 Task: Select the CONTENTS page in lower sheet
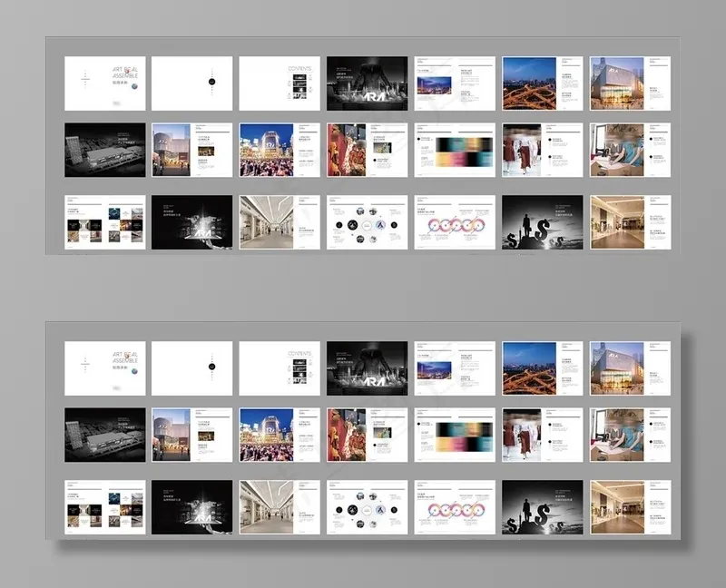280,368
